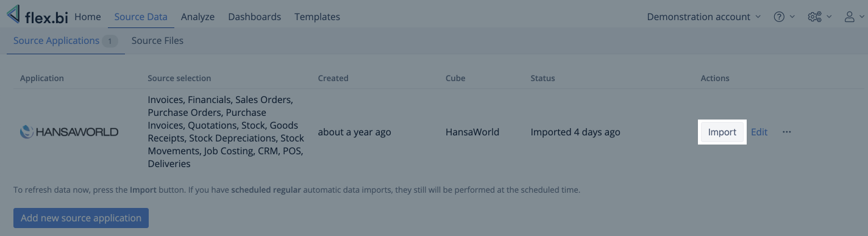Click the flex.bi logo
Image resolution: width=868 pixels, height=236 pixels.
[x=37, y=15]
